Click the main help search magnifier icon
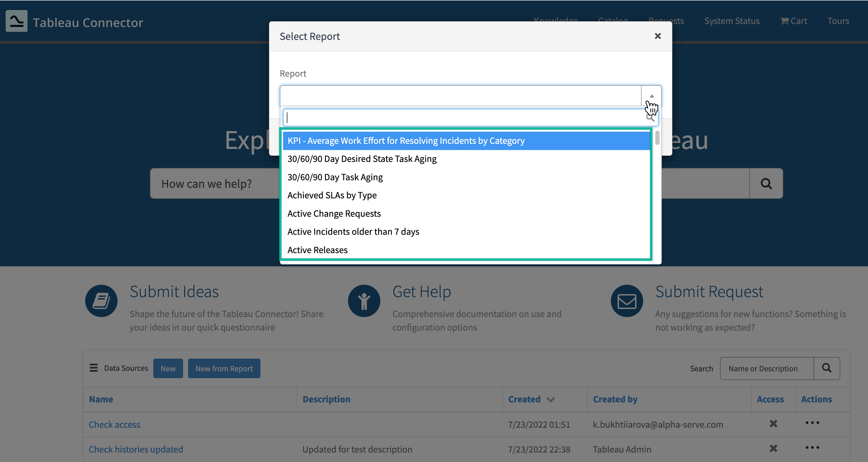Image resolution: width=868 pixels, height=462 pixels. [766, 183]
